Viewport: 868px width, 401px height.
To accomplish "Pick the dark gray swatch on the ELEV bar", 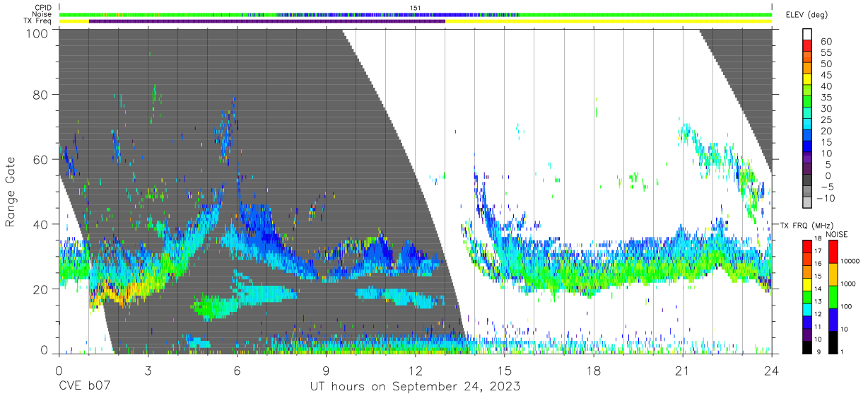I will pyautogui.click(x=807, y=180).
